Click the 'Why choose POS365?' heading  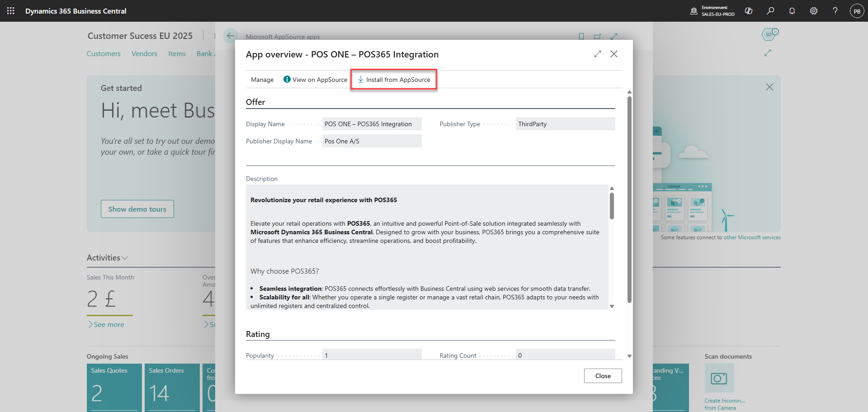click(285, 271)
